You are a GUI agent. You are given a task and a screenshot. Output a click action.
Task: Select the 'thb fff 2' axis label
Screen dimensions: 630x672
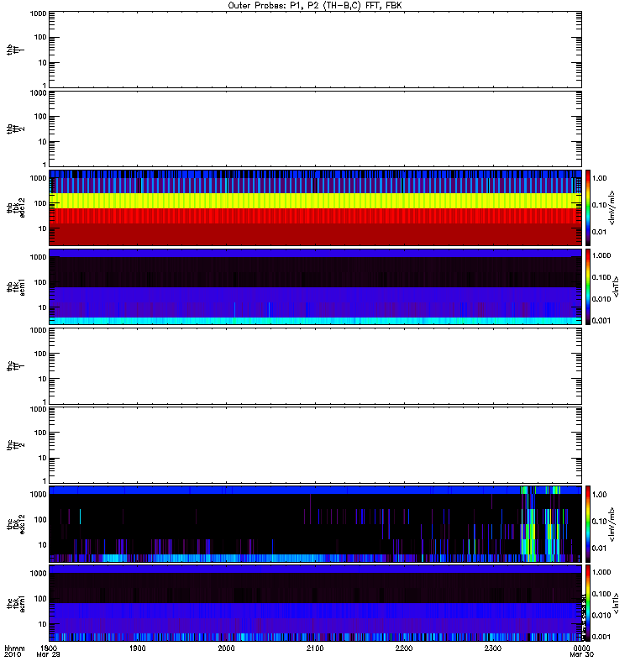[15, 129]
